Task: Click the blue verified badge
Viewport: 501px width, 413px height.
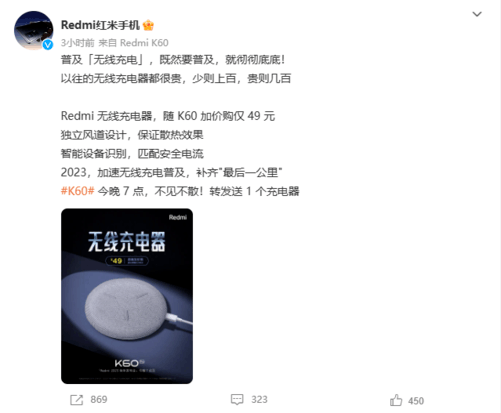Action: click(x=48, y=45)
